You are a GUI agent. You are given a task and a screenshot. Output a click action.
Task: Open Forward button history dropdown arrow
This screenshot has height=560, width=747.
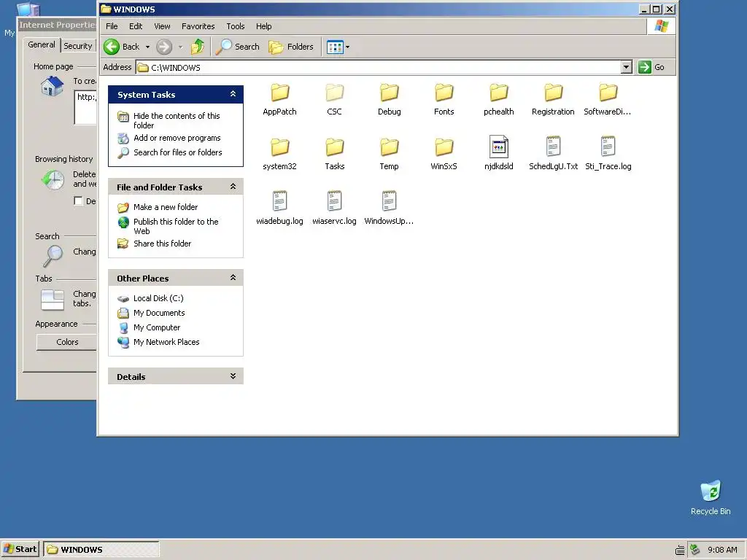(x=181, y=47)
